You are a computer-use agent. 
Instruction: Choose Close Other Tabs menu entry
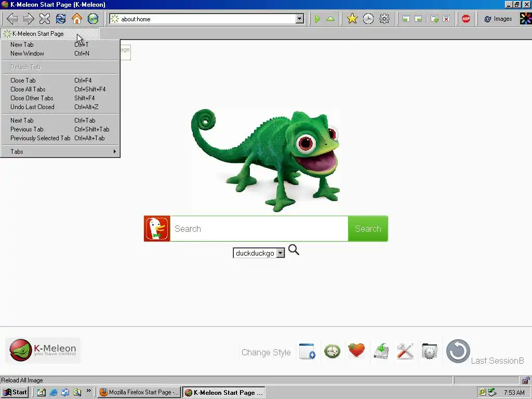(x=60, y=98)
